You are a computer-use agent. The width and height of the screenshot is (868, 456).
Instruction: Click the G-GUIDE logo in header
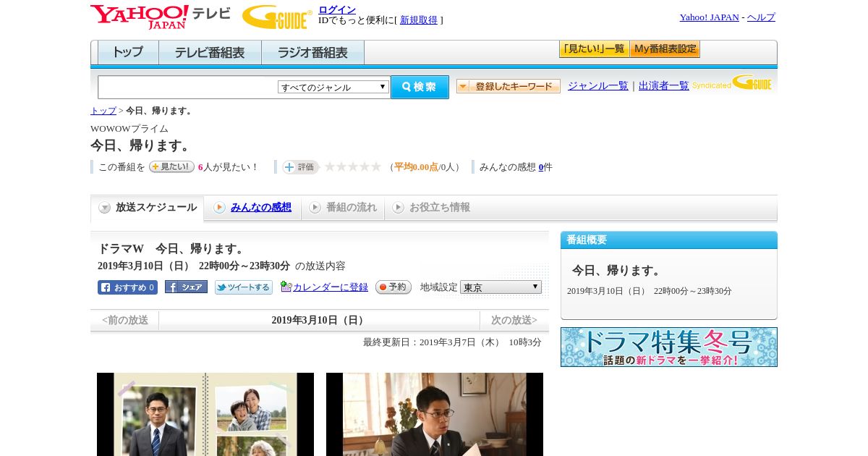(277, 17)
